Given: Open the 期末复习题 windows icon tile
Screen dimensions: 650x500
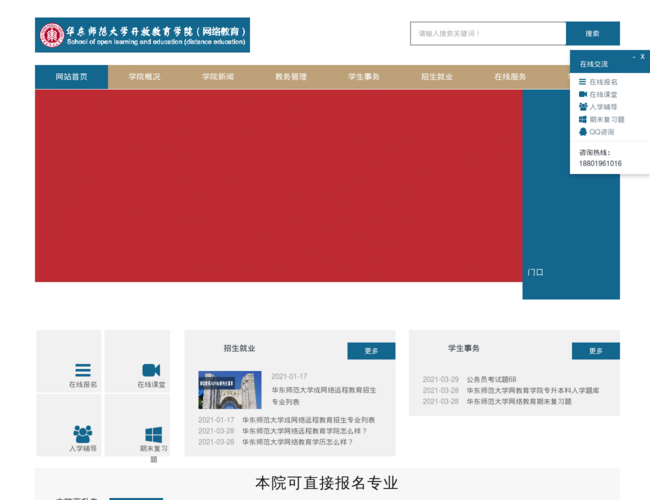Looking at the screenshot, I should [153, 435].
